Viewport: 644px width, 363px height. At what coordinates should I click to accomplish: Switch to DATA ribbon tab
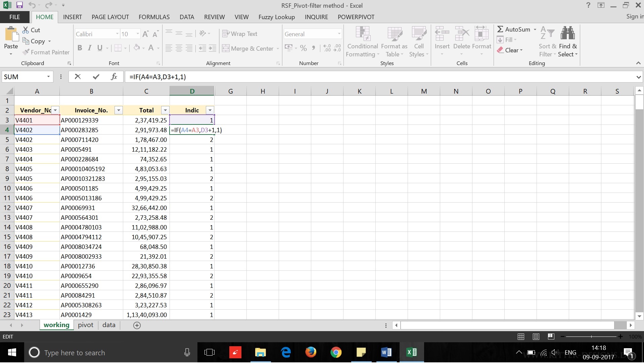[187, 17]
